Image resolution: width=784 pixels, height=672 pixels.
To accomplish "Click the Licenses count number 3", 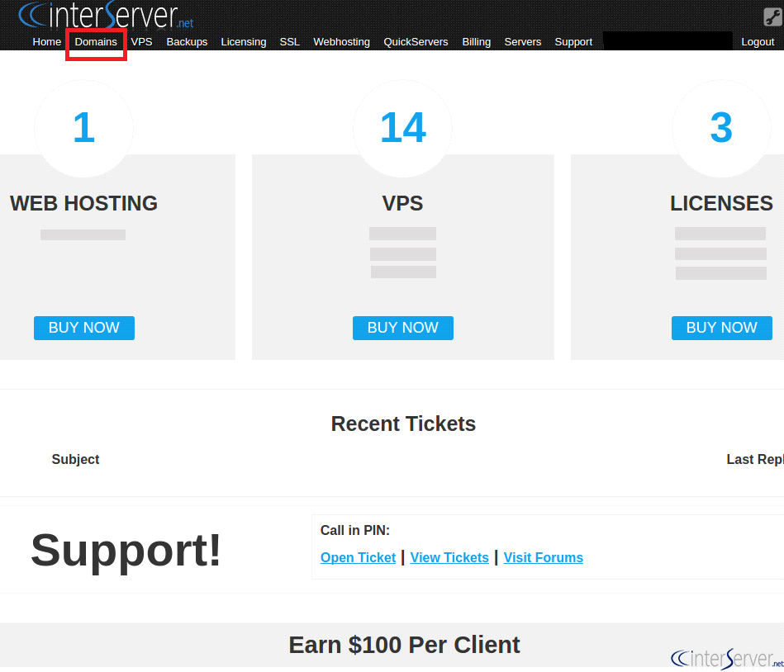I will tap(721, 128).
